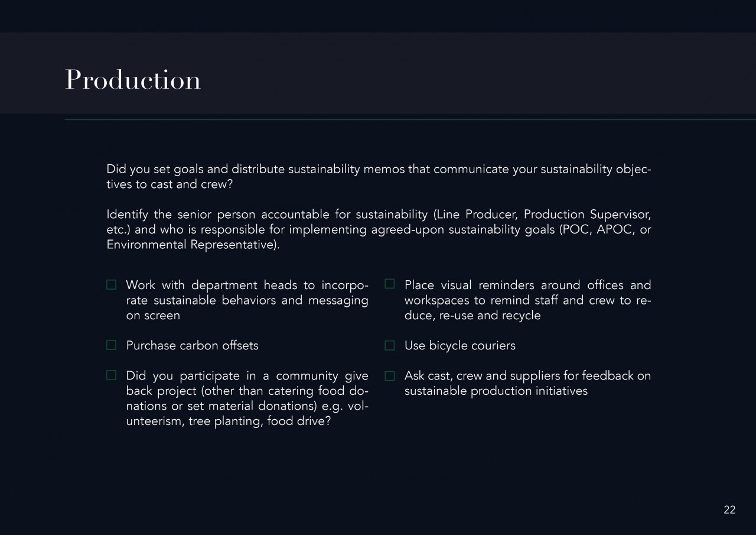The image size is (756, 535).
Task: Click the 'Use bicycle couriers' text
Action: click(460, 345)
